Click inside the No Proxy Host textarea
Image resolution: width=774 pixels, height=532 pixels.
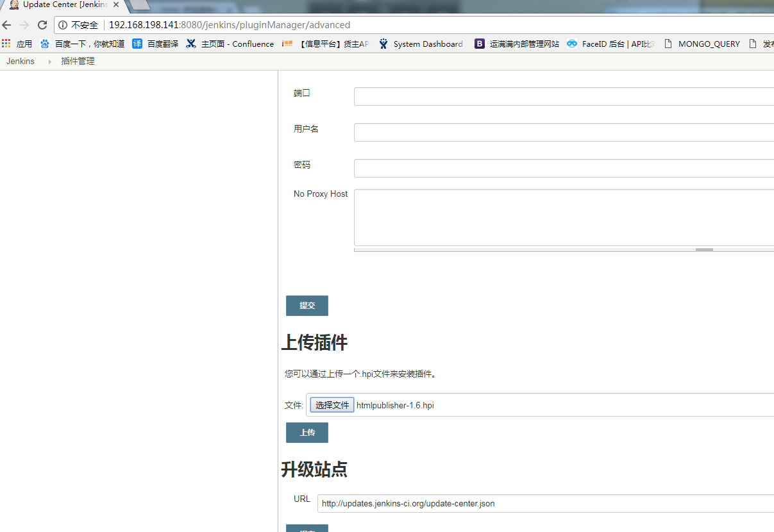pos(564,217)
